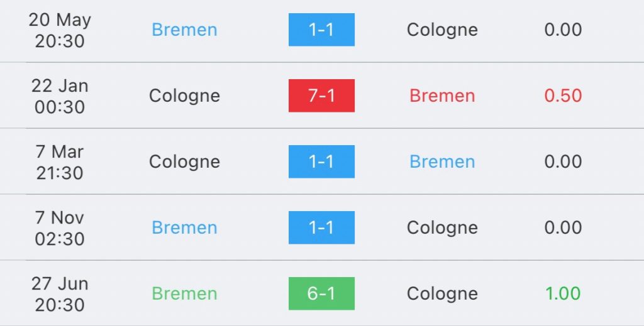Click the green 6-1 score badge
The width and height of the screenshot is (644, 326).
(321, 293)
